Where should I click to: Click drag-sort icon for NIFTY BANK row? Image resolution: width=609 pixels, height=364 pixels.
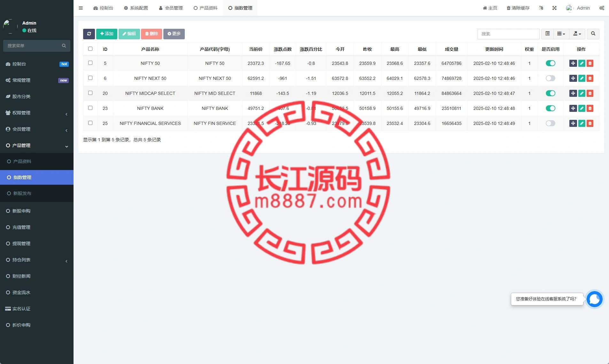point(573,108)
